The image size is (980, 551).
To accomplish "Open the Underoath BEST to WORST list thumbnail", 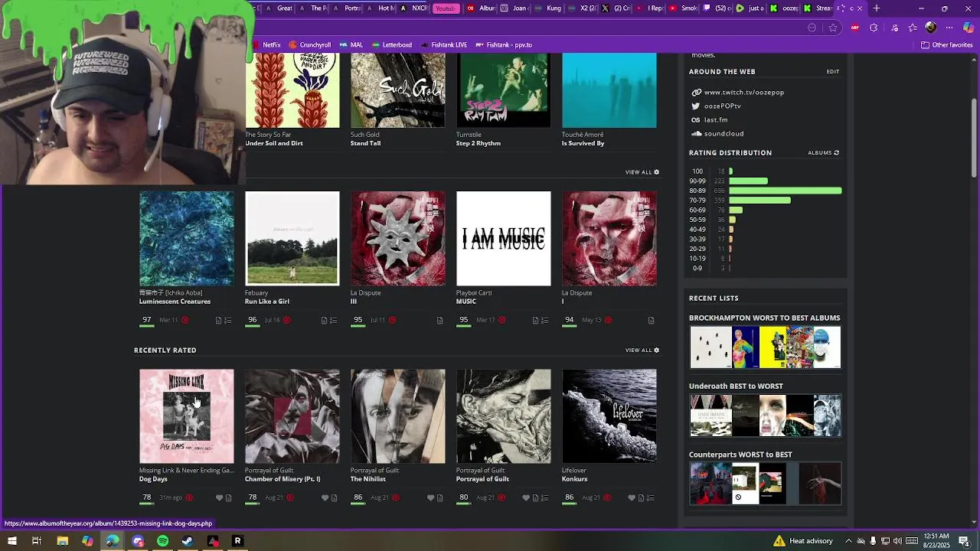I will 765,416.
